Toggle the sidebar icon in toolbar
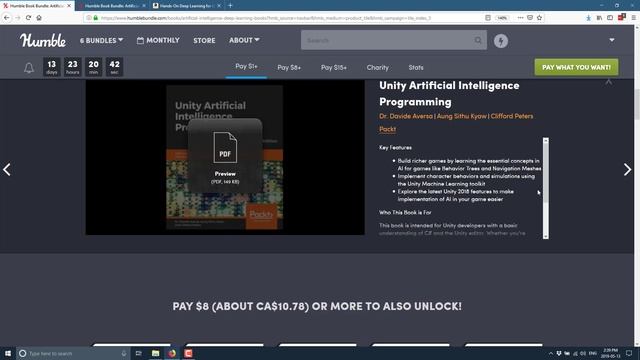 click(610, 18)
